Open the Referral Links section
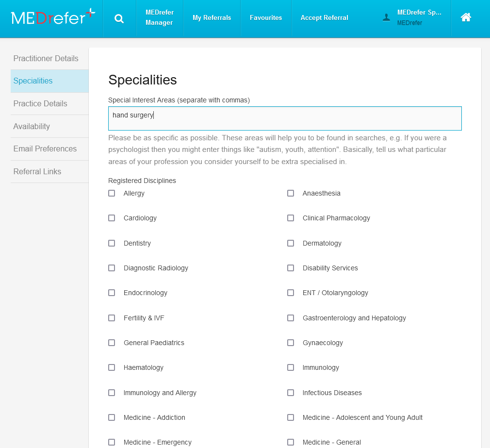The height and width of the screenshot is (448, 490). click(37, 171)
